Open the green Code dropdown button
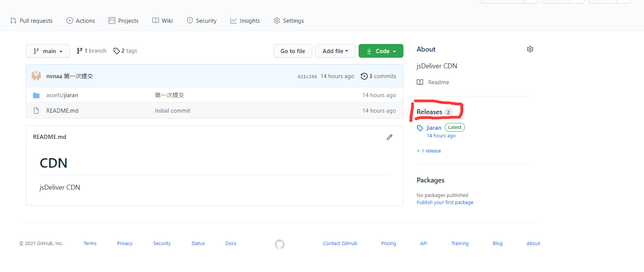The image size is (644, 272). click(381, 51)
